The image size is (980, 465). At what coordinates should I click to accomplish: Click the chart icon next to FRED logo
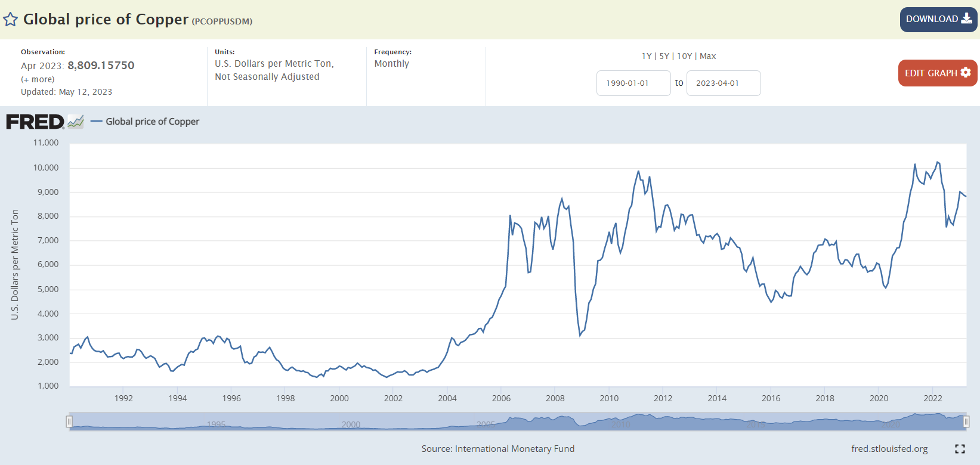tap(76, 122)
